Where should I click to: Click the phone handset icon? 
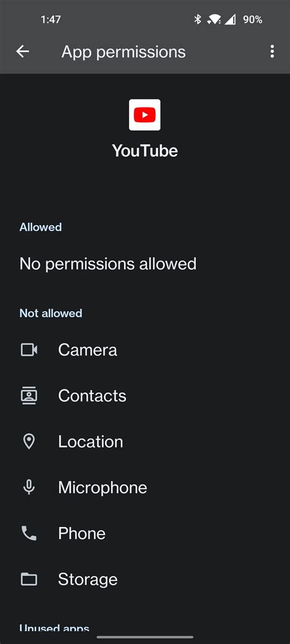[29, 533]
